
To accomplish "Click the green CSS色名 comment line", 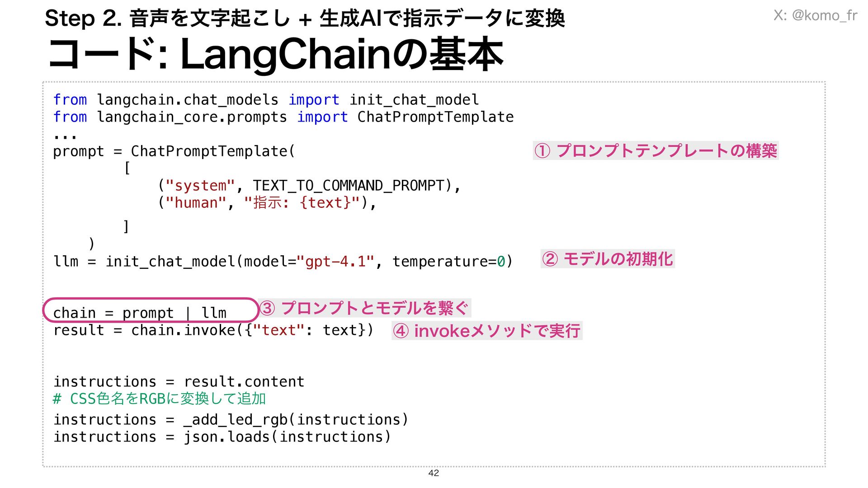I will pyautogui.click(x=159, y=399).
